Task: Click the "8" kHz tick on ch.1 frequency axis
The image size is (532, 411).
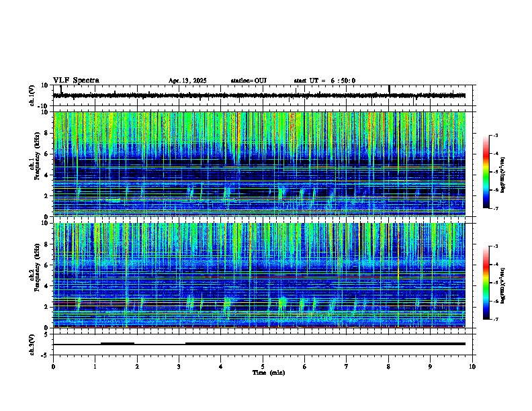Action: [x=47, y=133]
